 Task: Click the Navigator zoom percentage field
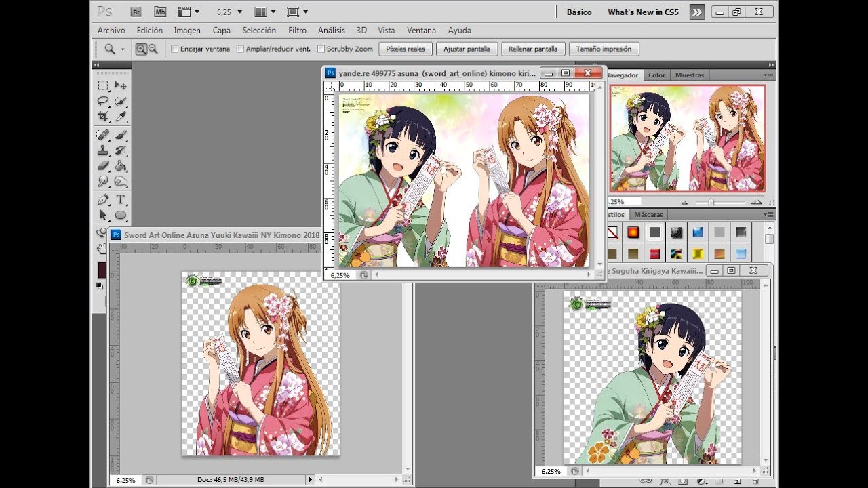624,202
